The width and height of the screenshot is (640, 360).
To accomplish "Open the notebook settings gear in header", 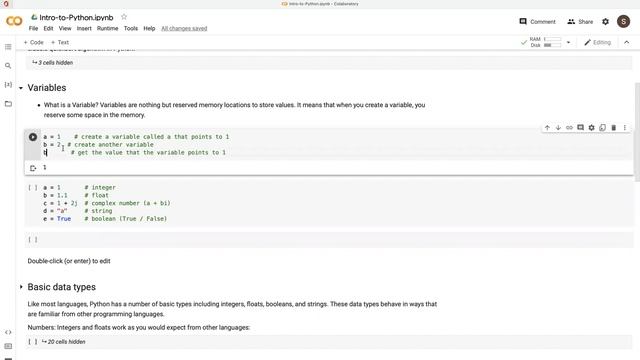I will point(605,22).
